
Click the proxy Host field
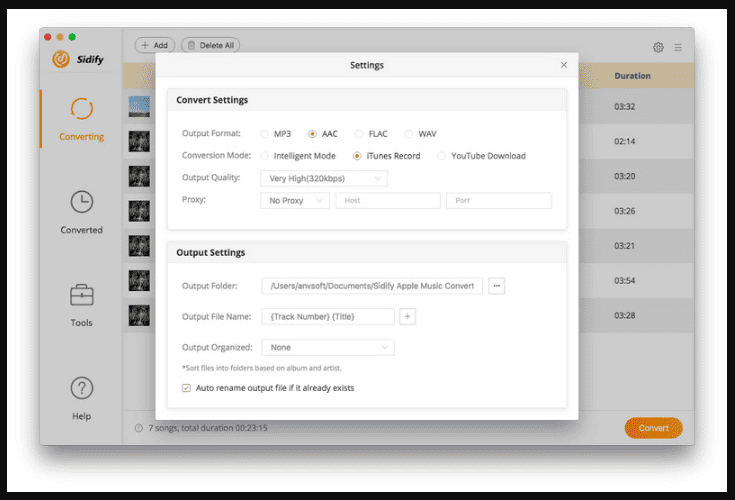(388, 201)
